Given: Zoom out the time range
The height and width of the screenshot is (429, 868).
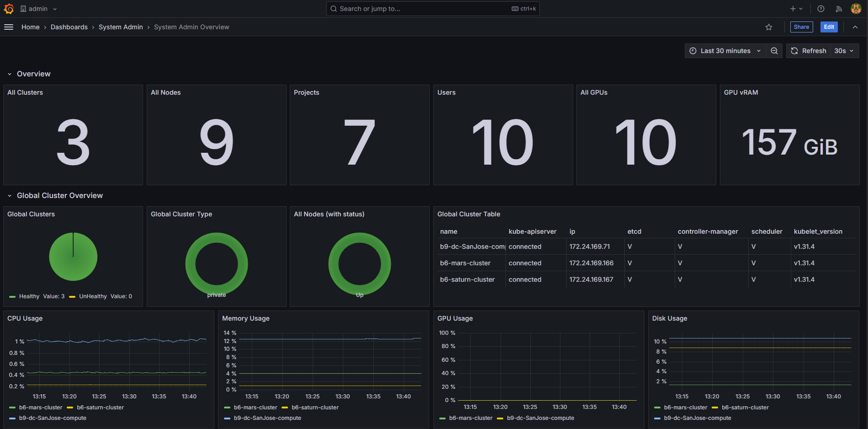Looking at the screenshot, I should click(774, 51).
